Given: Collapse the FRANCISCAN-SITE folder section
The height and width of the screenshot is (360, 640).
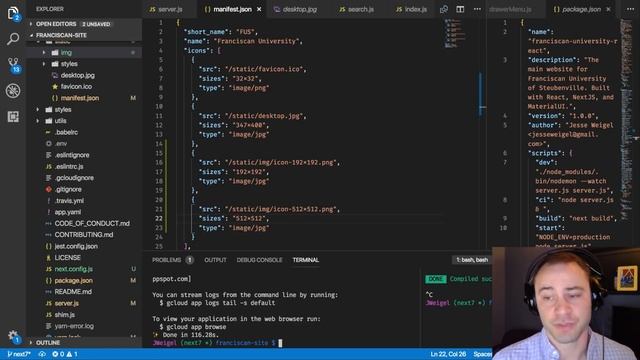Looking at the screenshot, I should tap(85, 35).
